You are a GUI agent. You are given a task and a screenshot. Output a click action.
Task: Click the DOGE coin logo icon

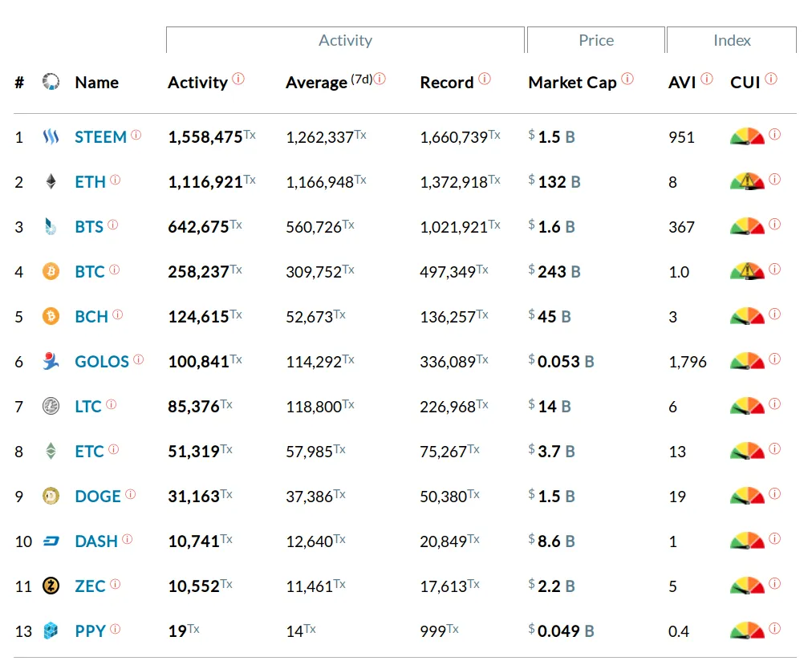coord(51,497)
